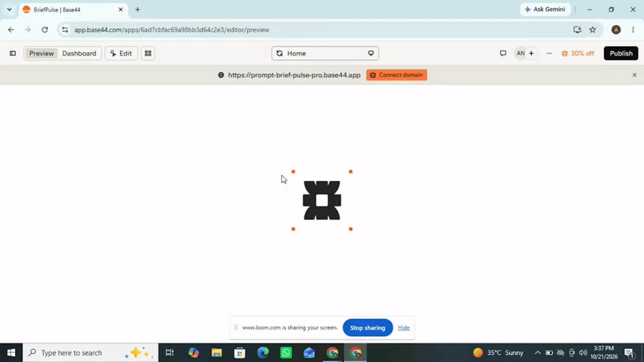This screenshot has width=644, height=362.
Task: Open WhatsApp from the taskbar
Action: click(x=286, y=353)
